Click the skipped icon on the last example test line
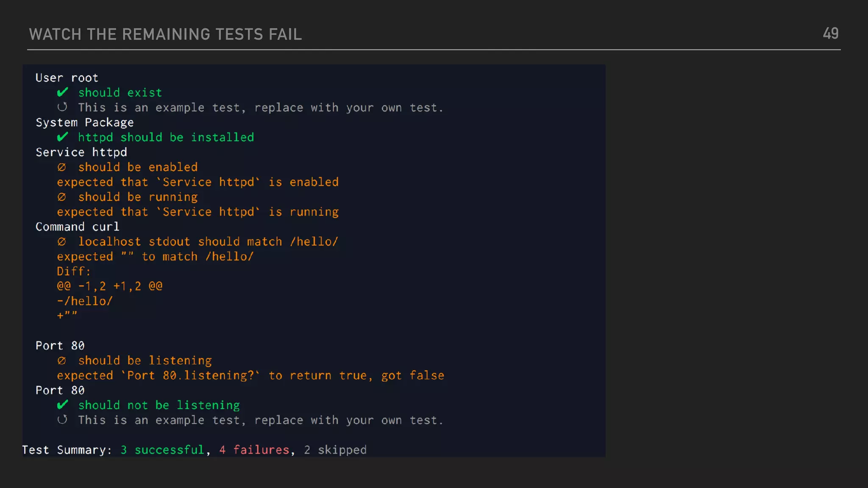 (x=62, y=420)
